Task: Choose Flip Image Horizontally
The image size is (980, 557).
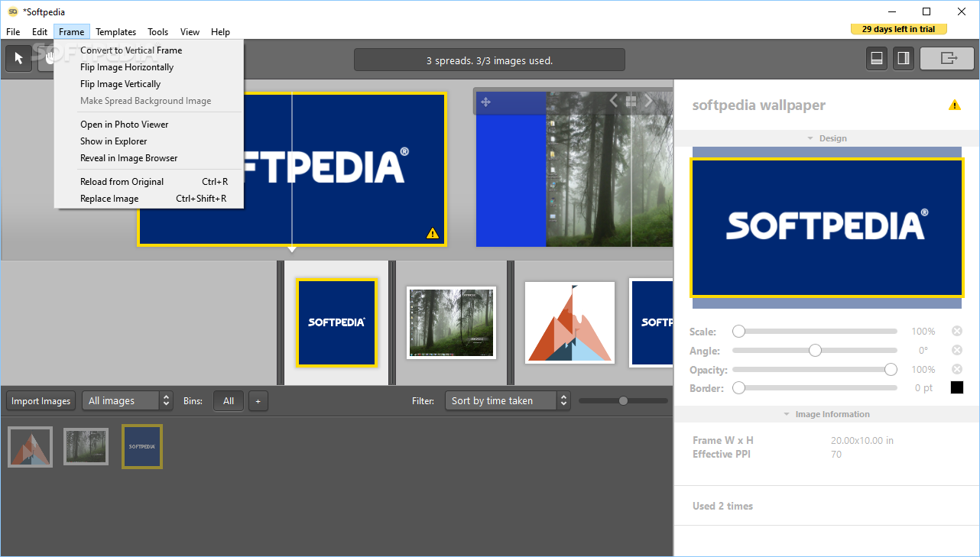Action: 149,67
